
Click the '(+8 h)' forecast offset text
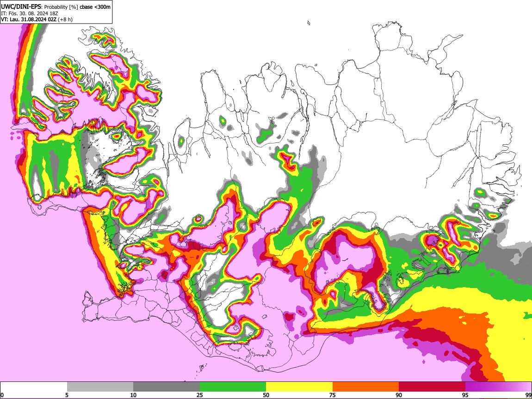pyautogui.click(x=65, y=19)
